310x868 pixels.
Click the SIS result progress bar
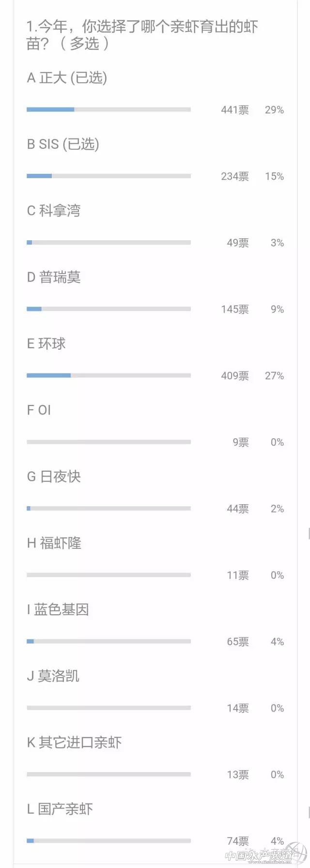(x=108, y=176)
